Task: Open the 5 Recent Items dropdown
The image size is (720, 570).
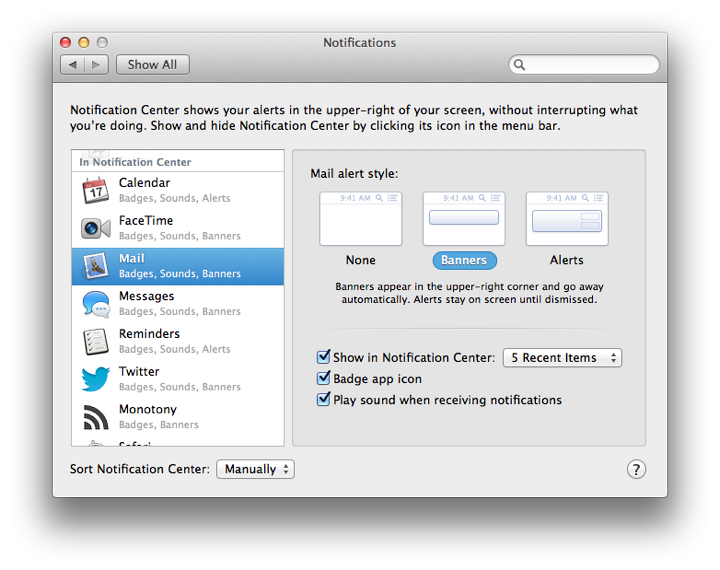Action: pos(562,357)
